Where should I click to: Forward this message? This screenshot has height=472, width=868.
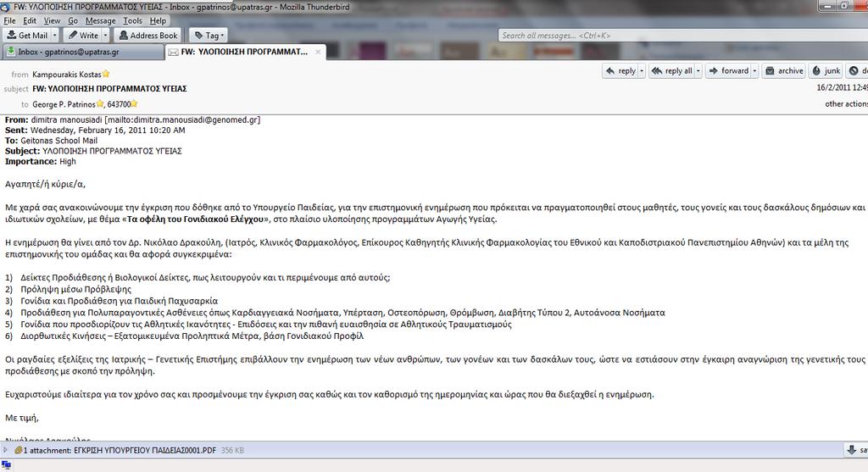tap(728, 71)
